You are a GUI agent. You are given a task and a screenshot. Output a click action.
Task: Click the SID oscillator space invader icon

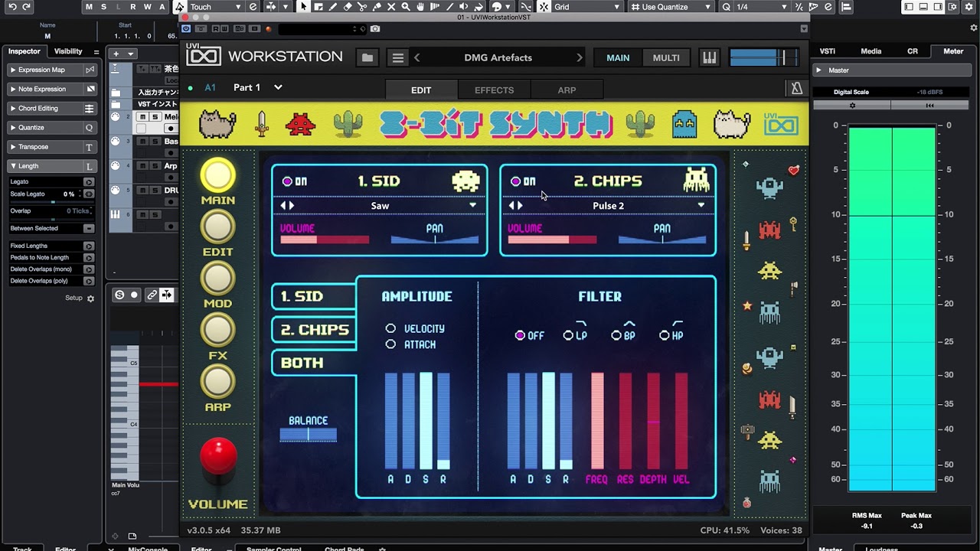pyautogui.click(x=465, y=181)
